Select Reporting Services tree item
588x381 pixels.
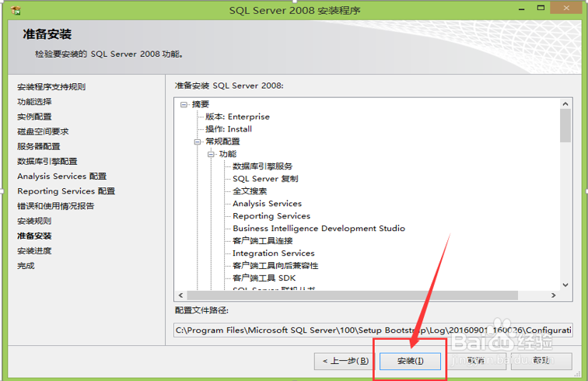271,215
